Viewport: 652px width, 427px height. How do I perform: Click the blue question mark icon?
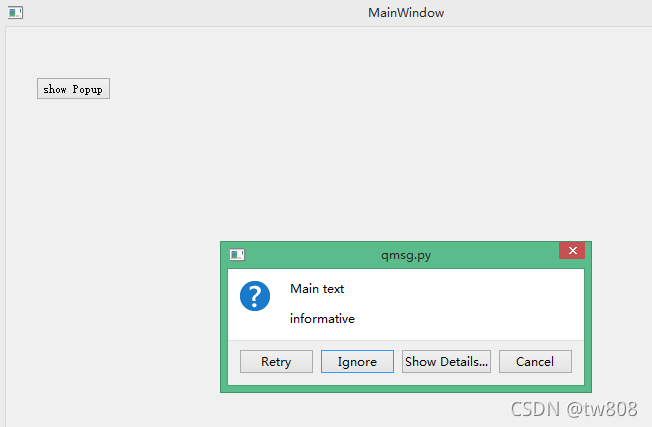click(255, 296)
